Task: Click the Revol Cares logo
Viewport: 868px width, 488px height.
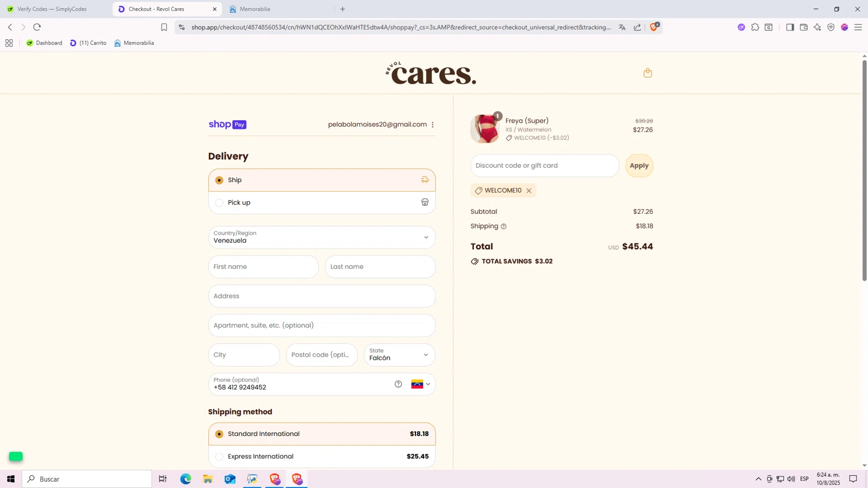Action: (x=431, y=73)
